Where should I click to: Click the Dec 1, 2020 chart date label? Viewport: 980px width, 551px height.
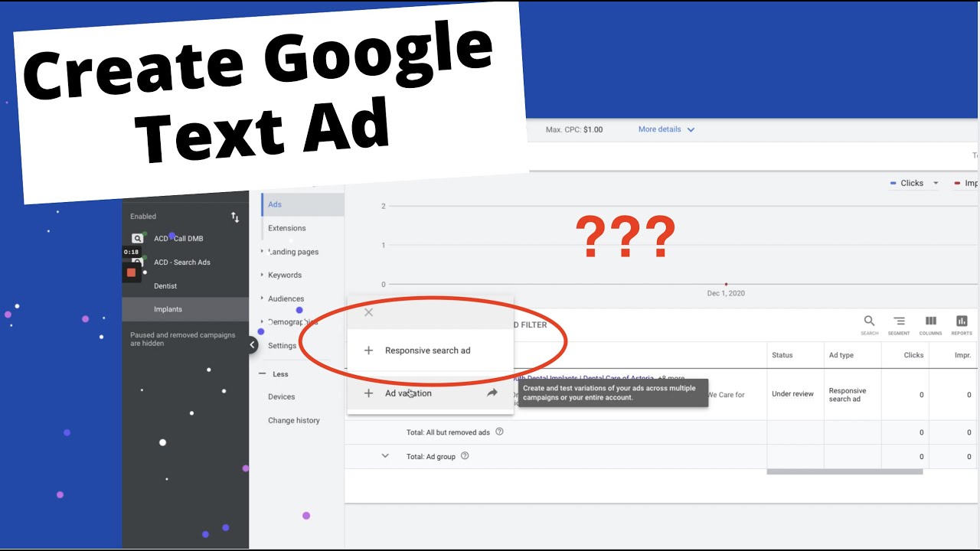pos(726,293)
